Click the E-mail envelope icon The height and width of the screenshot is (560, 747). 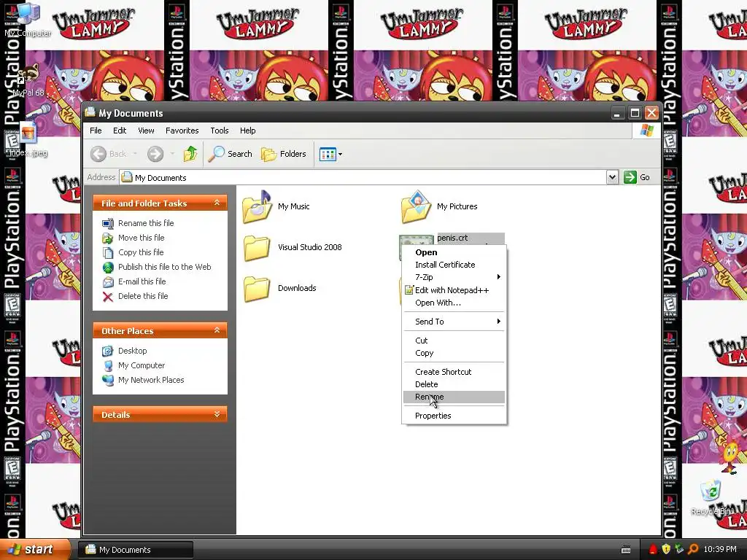pyautogui.click(x=108, y=282)
